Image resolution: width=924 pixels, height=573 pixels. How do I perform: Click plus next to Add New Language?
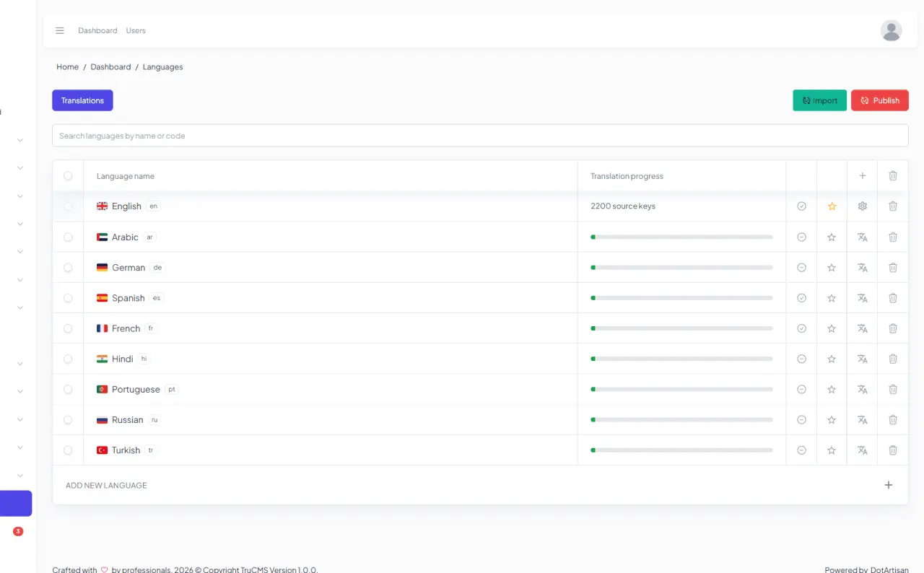click(x=889, y=485)
